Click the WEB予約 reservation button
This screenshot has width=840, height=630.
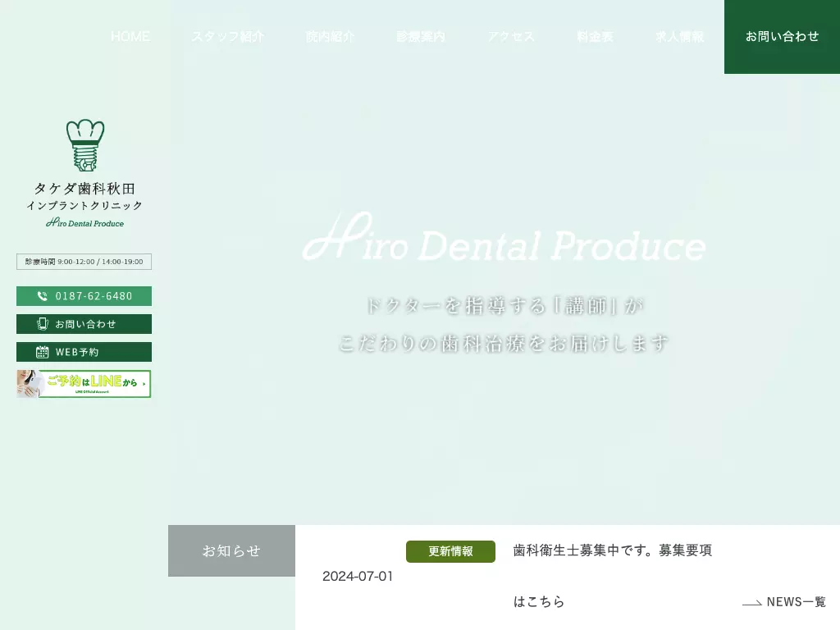84,352
